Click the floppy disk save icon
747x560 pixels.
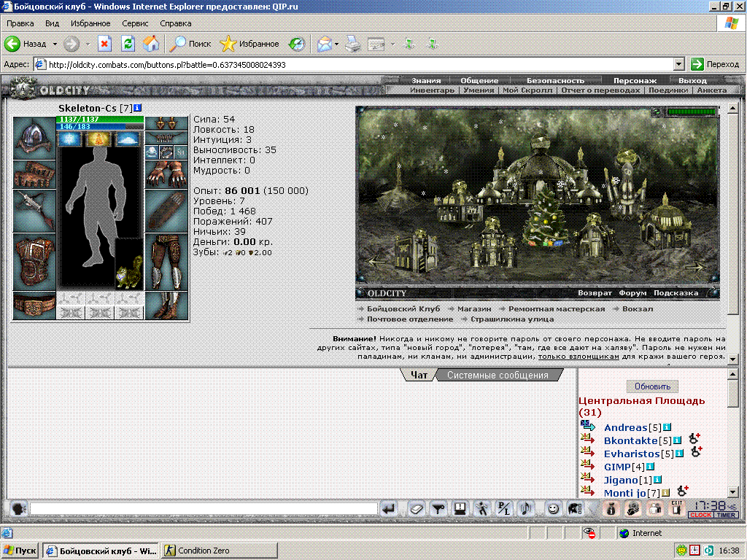tap(460, 509)
